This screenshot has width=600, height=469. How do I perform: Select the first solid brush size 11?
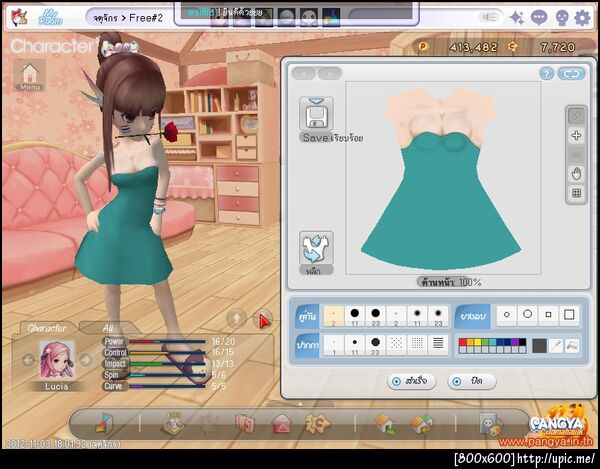pyautogui.click(x=355, y=316)
